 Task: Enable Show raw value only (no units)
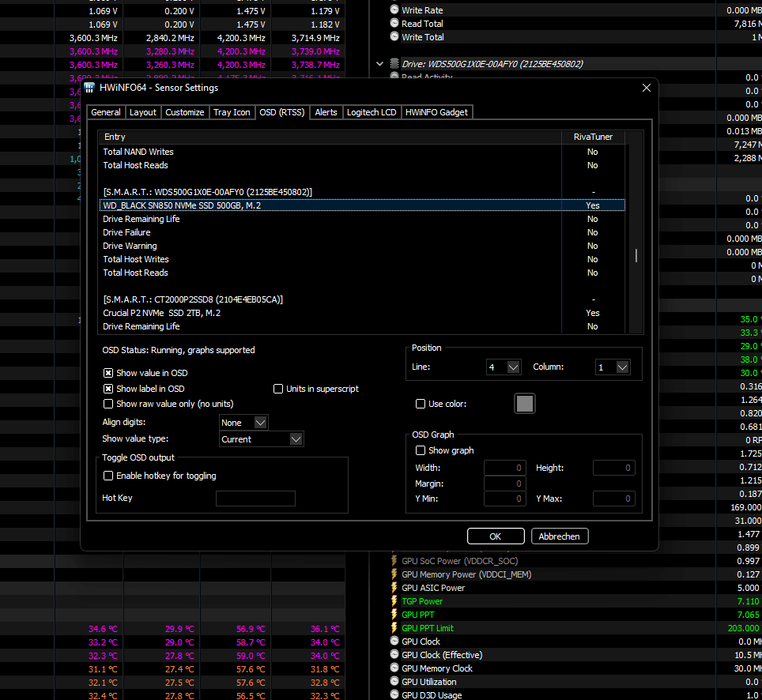(108, 404)
